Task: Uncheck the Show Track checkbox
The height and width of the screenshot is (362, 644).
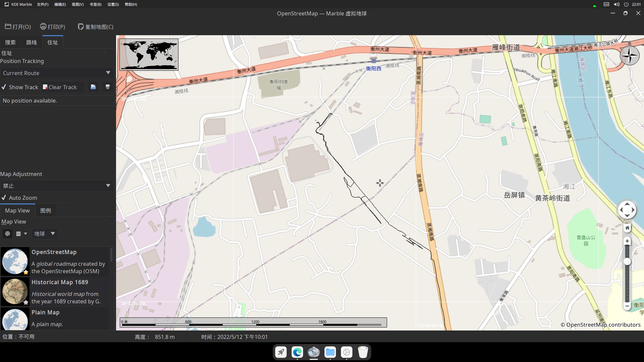Action: click(x=4, y=87)
